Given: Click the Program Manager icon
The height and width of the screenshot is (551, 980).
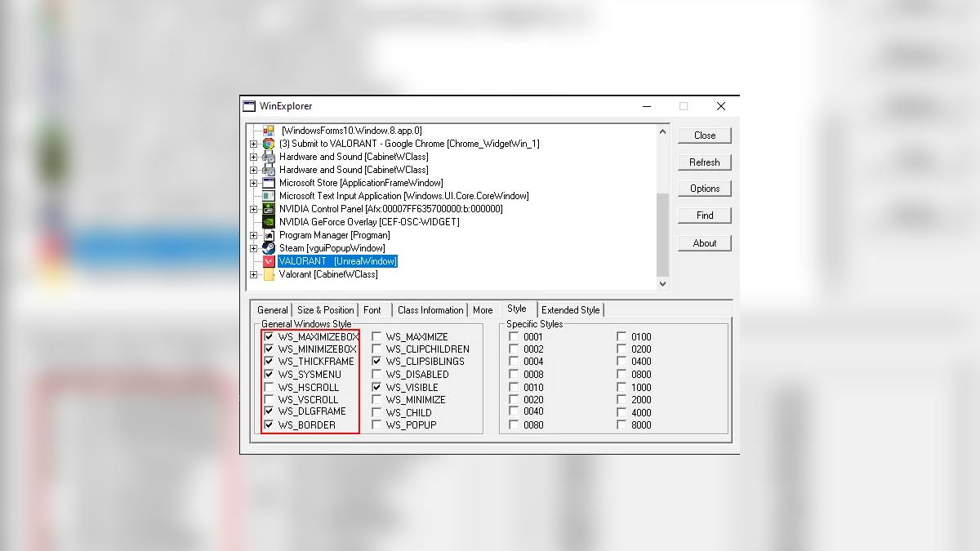Looking at the screenshot, I should 269,235.
